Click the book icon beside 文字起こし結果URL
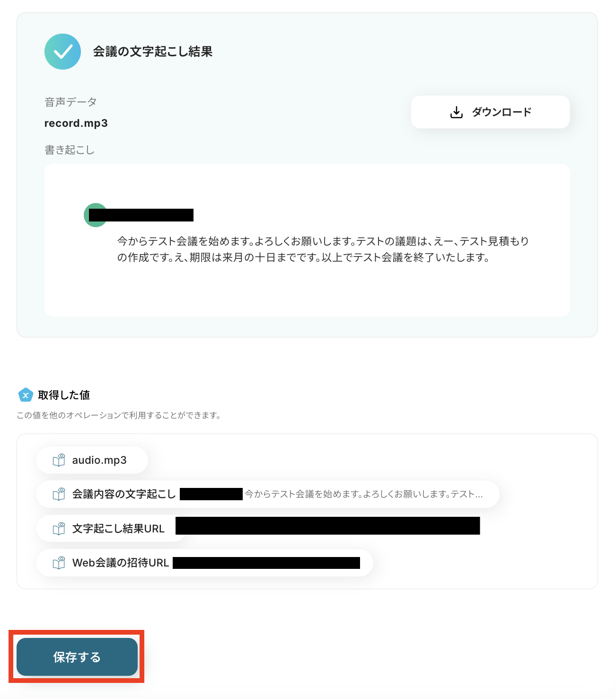This screenshot has width=616, height=699. click(x=59, y=529)
